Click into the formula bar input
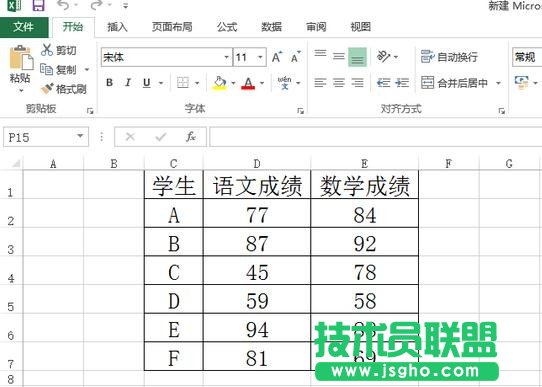The width and height of the screenshot is (542, 387). click(376, 137)
